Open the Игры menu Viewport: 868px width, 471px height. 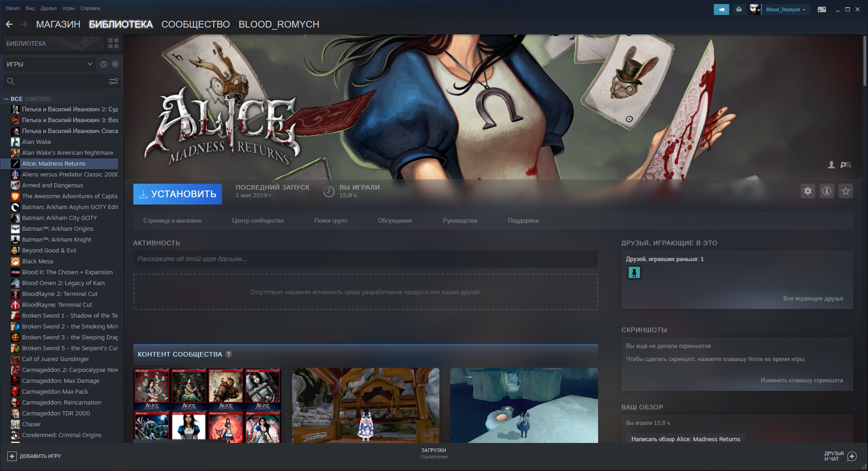pyautogui.click(x=69, y=8)
